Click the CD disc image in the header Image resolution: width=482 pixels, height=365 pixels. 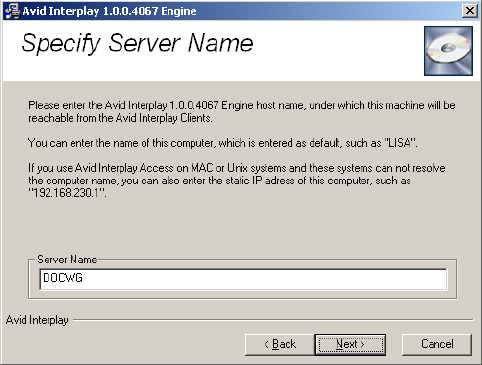448,51
